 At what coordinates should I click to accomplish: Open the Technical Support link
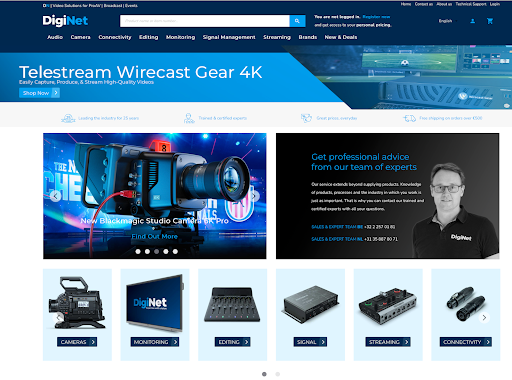[x=471, y=4]
